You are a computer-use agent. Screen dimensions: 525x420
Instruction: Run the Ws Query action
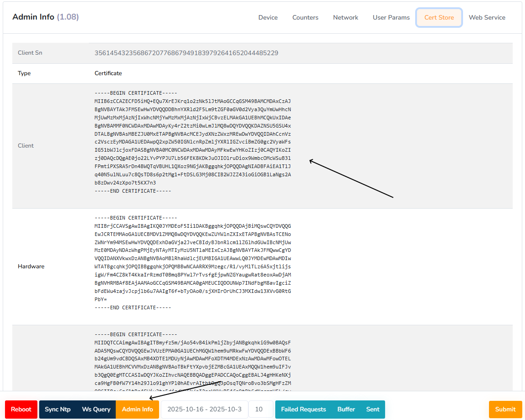coord(96,409)
